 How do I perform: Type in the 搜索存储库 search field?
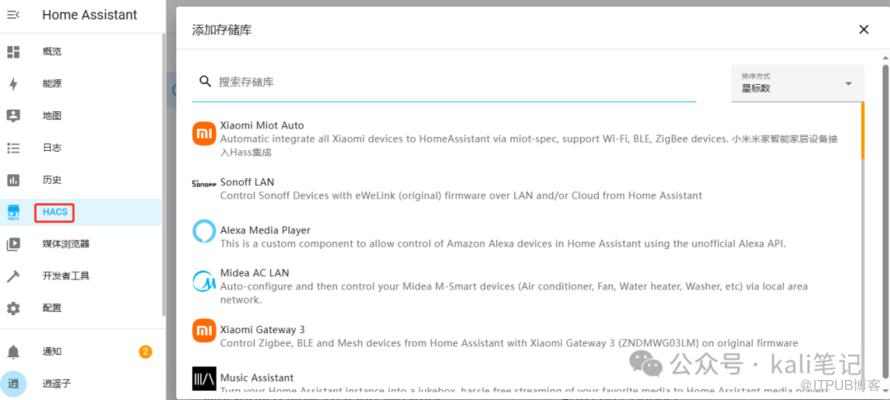[450, 82]
